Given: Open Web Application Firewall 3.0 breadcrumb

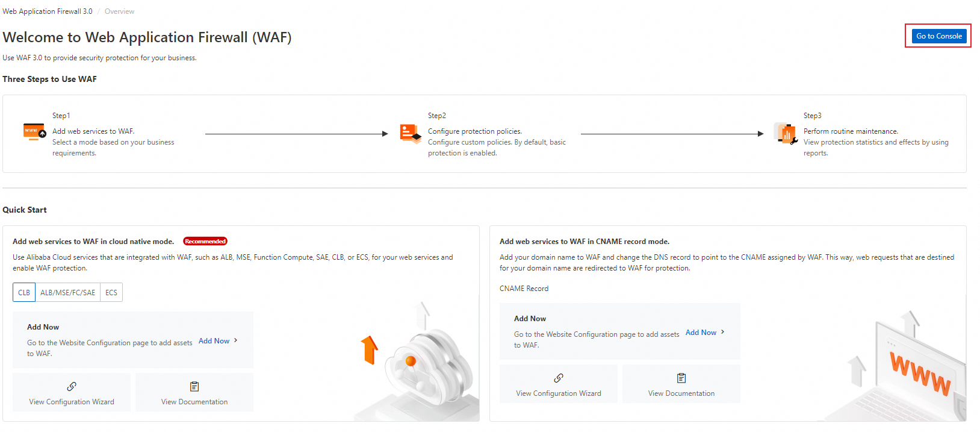Looking at the screenshot, I should point(48,11).
